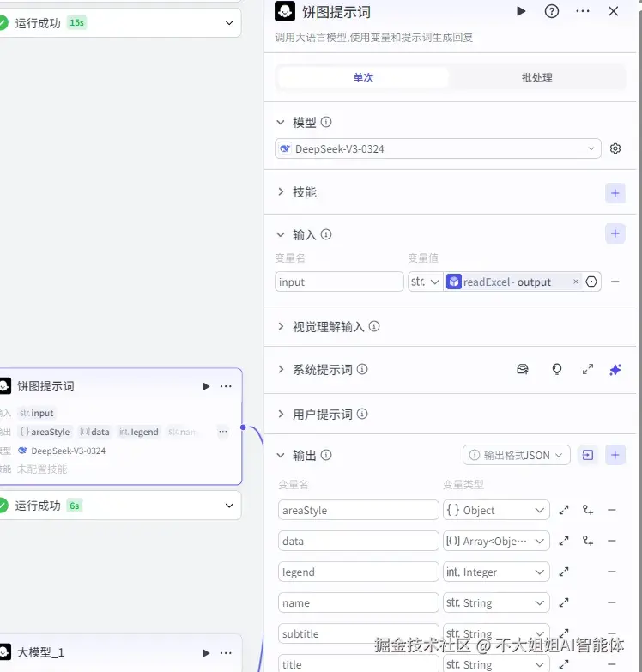The image size is (642, 672).
Task: Show info tooltip for 输出
Action: click(x=326, y=455)
